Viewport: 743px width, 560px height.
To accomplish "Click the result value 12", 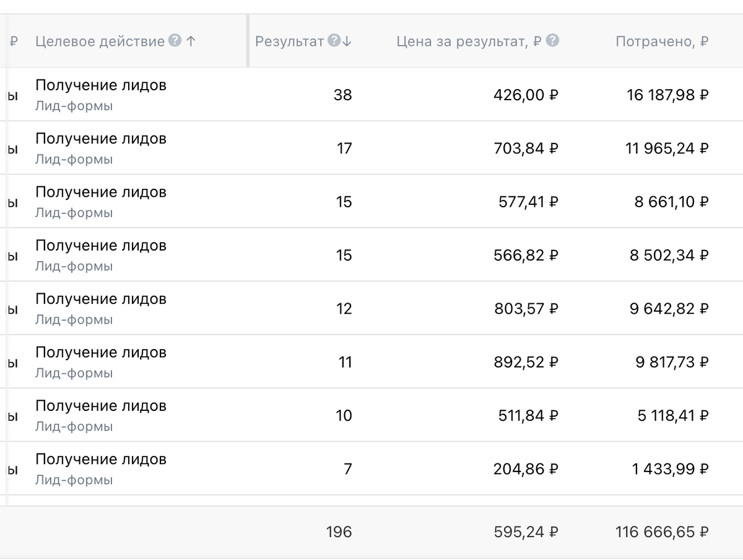I will tap(343, 309).
